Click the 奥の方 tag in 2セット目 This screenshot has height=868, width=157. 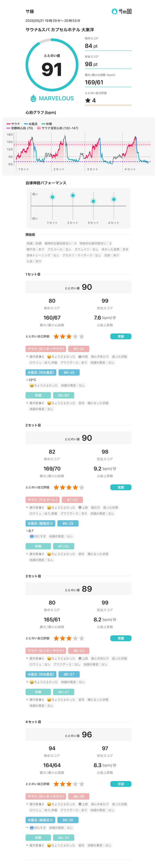[95, 507]
